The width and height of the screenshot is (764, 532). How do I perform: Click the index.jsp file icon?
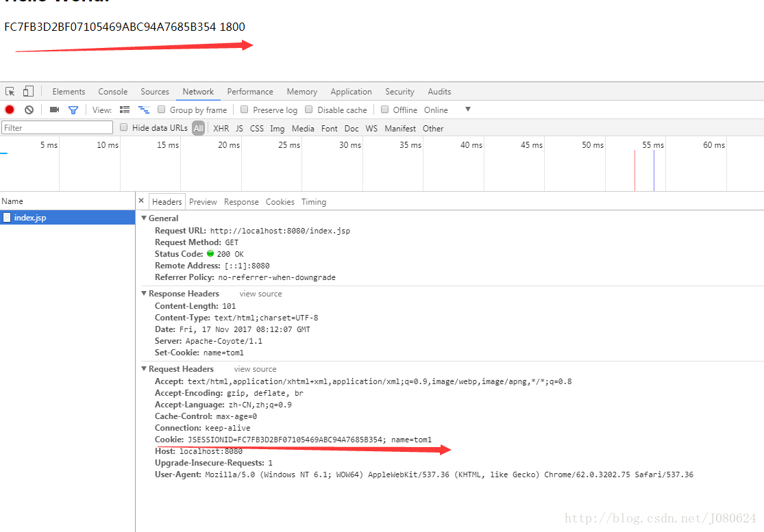[7, 218]
